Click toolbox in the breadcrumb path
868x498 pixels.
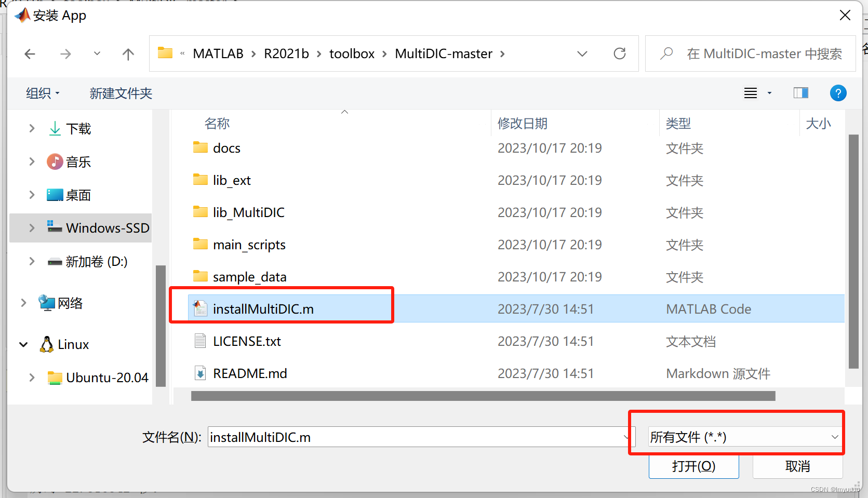352,53
